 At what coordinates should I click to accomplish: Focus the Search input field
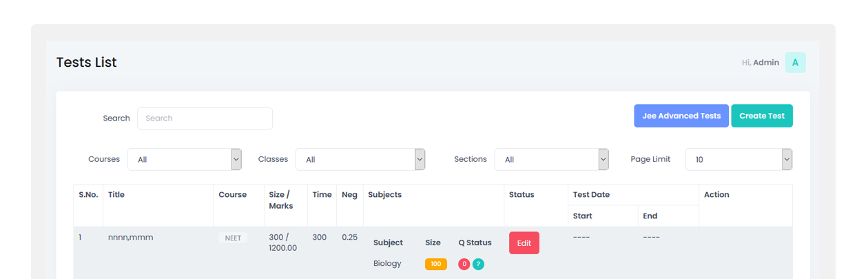point(205,118)
